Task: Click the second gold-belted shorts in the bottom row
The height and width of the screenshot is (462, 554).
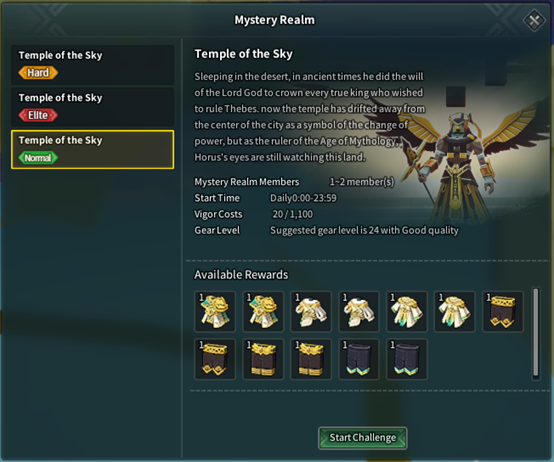Action: coord(263,359)
